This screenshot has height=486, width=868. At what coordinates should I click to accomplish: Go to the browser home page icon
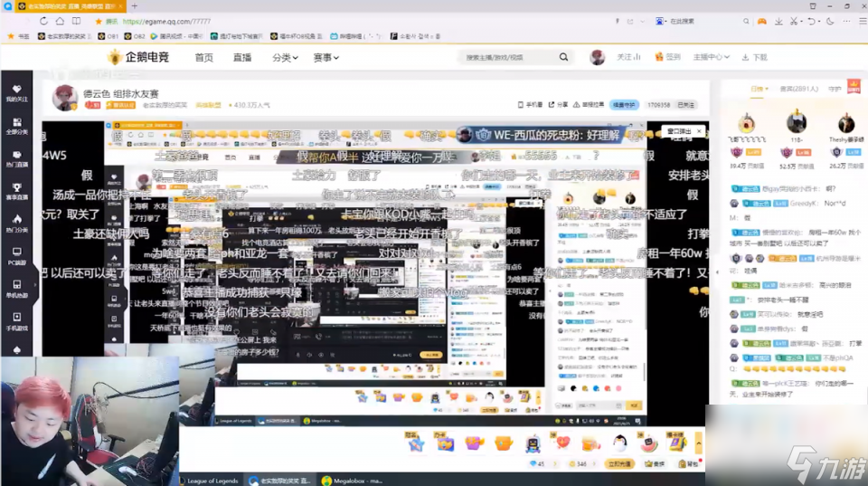[x=60, y=21]
